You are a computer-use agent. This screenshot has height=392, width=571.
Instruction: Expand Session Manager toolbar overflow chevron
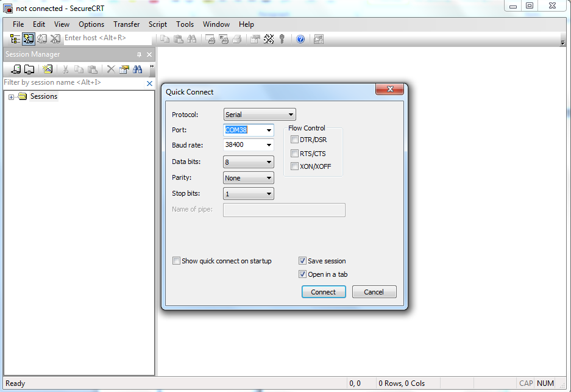pos(152,67)
